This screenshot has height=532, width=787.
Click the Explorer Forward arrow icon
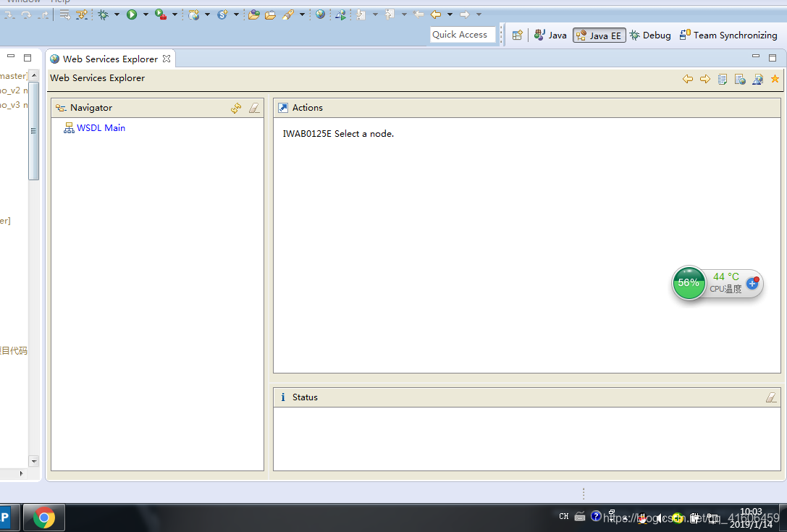point(705,79)
